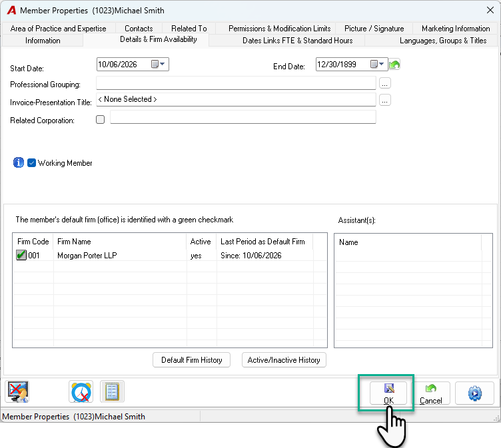This screenshot has width=501, height=448.
Task: Click the alarm clock with red X icon
Action: [x=81, y=391]
